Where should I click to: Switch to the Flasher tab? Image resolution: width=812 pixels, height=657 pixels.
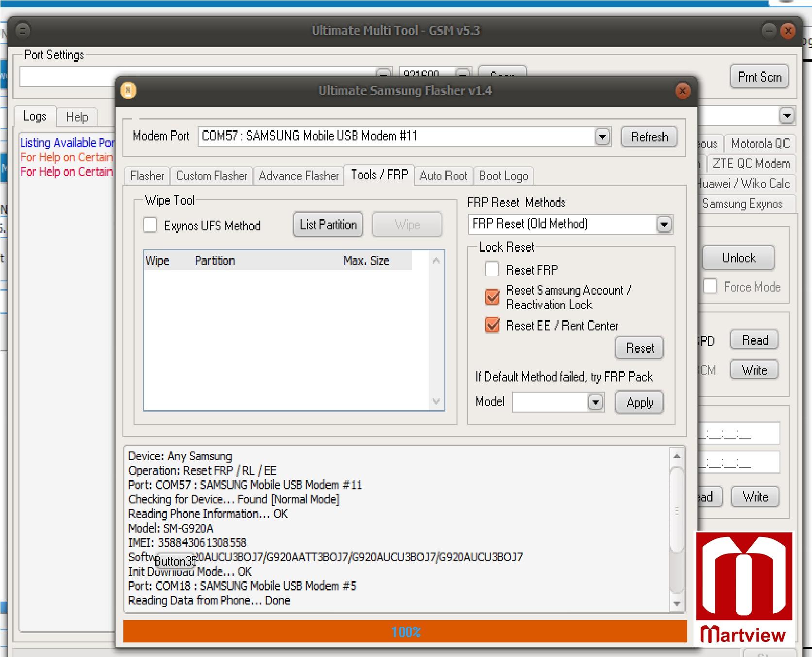click(147, 176)
